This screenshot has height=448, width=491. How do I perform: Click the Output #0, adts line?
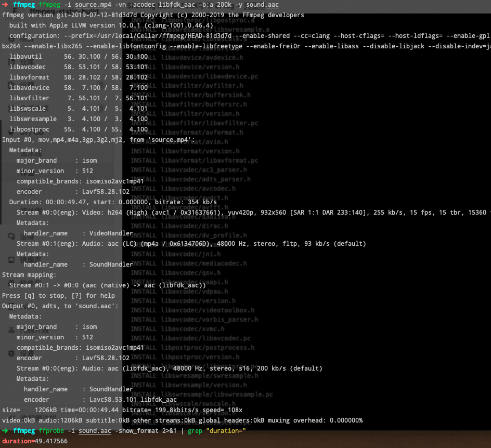60,306
